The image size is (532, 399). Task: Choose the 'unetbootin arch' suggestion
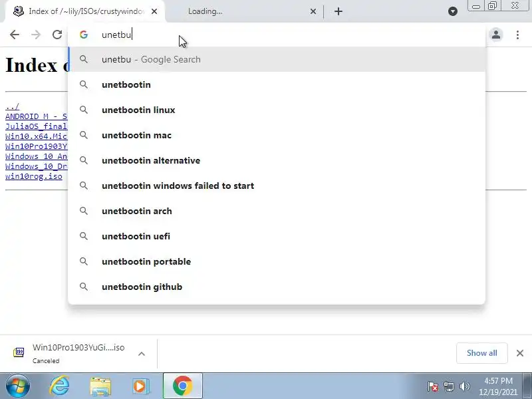(x=277, y=211)
